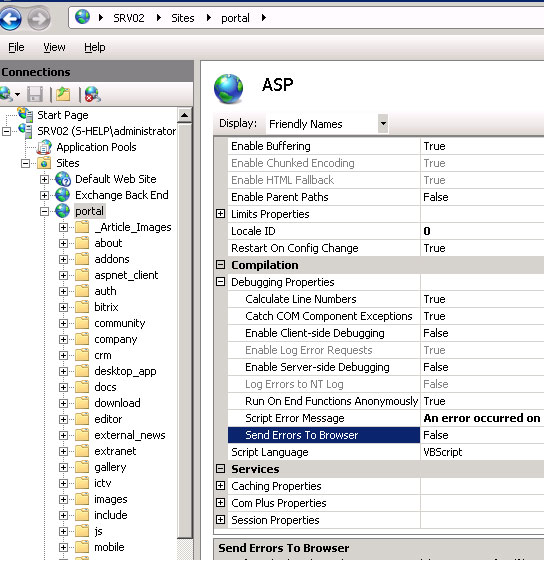
Task: Click the Default Web Site globe icon
Action: pyautogui.click(x=63, y=179)
